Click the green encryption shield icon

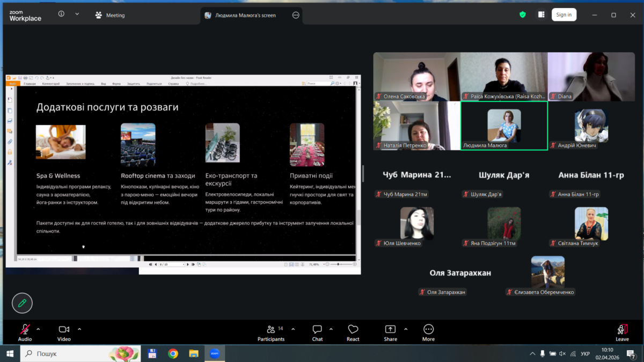523,15
